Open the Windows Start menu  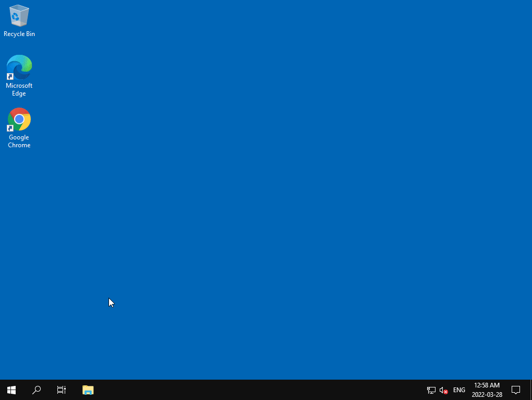(x=11, y=390)
